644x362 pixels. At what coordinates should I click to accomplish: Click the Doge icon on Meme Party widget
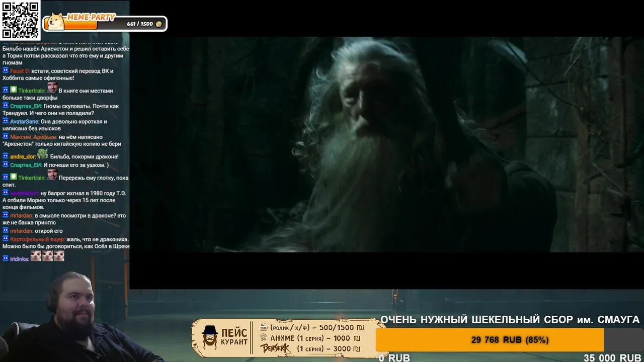click(55, 21)
